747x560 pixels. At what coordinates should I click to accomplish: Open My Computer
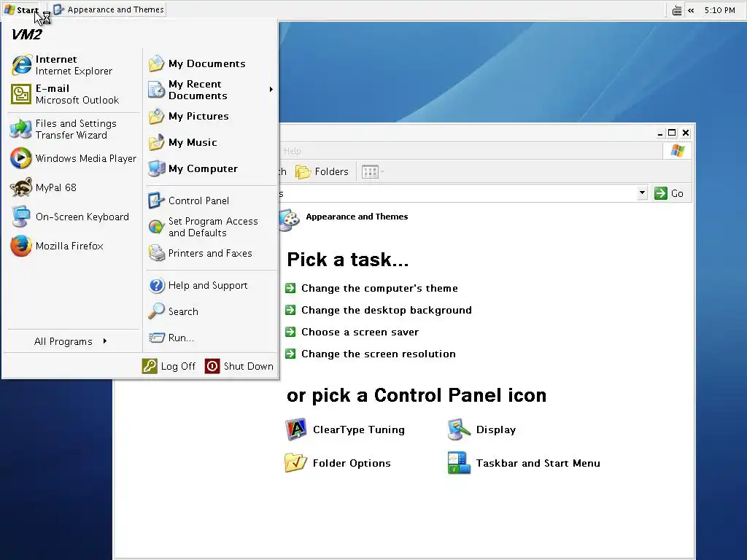point(211,168)
